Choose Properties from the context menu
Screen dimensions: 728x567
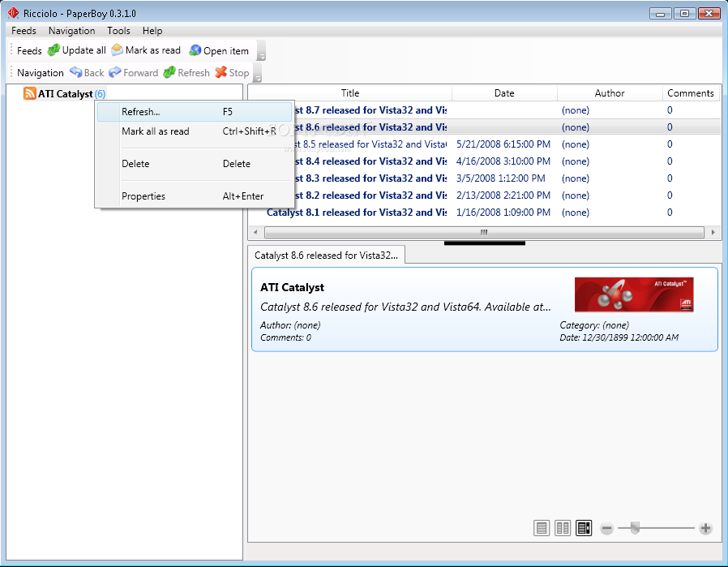[195, 196]
